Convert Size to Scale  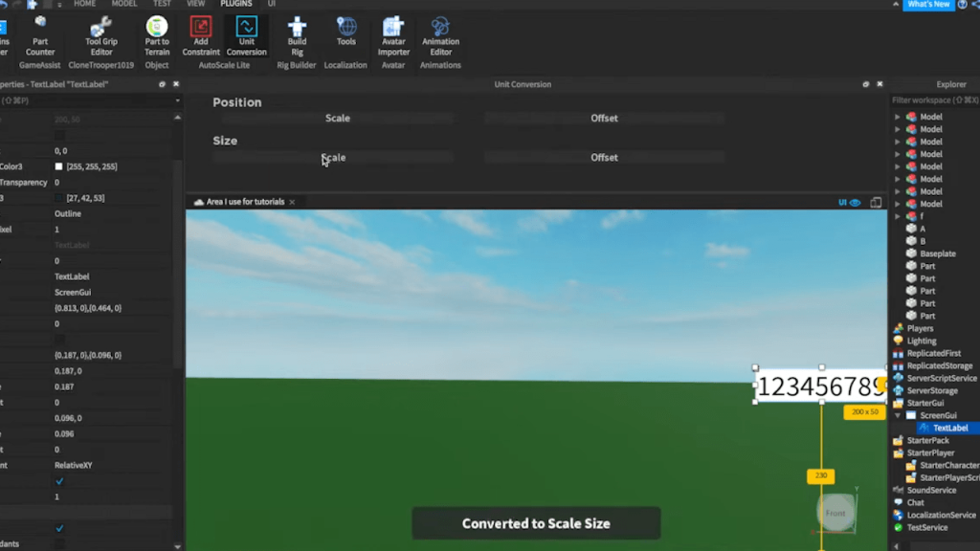pyautogui.click(x=333, y=158)
